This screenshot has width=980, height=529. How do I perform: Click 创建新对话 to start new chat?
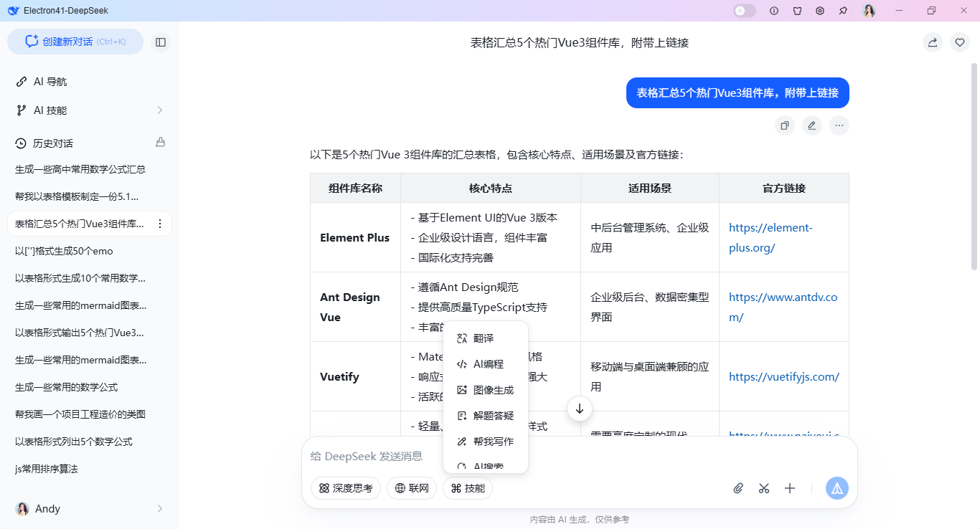point(75,42)
